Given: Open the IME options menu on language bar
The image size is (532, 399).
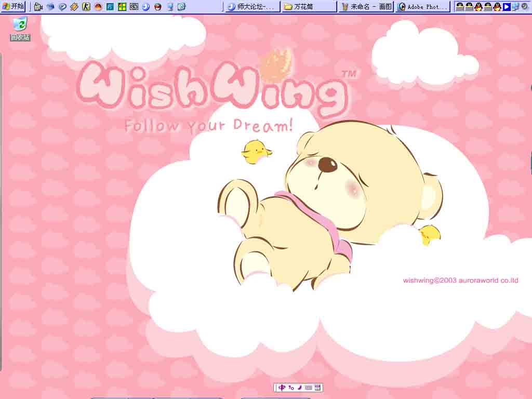Looking at the screenshot, I should pyautogui.click(x=317, y=388).
